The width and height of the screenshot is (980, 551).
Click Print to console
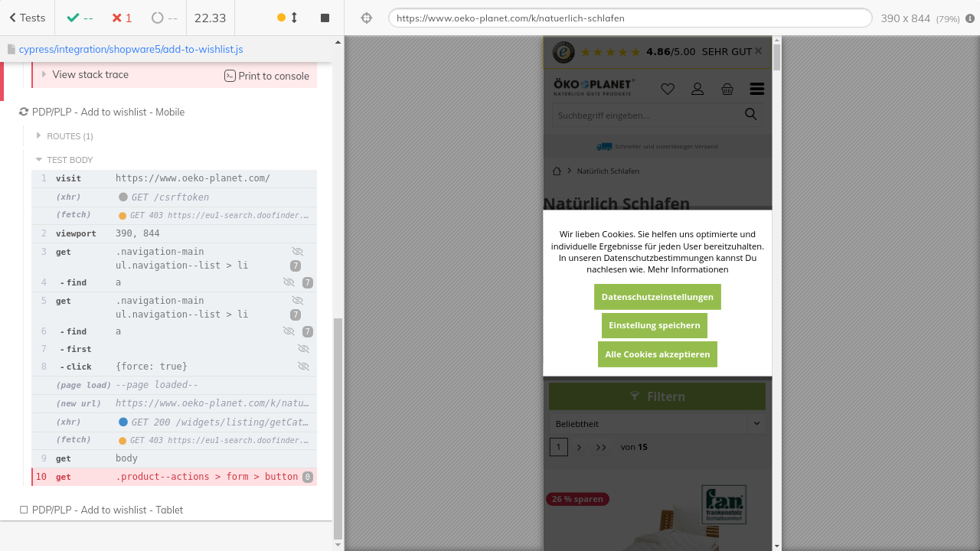pos(266,76)
